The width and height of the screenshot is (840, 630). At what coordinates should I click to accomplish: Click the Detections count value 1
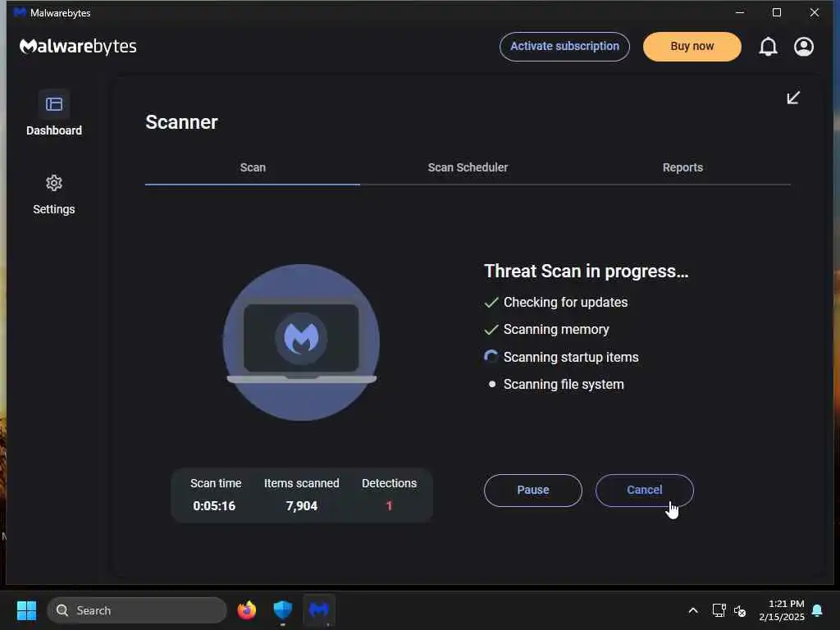(389, 505)
